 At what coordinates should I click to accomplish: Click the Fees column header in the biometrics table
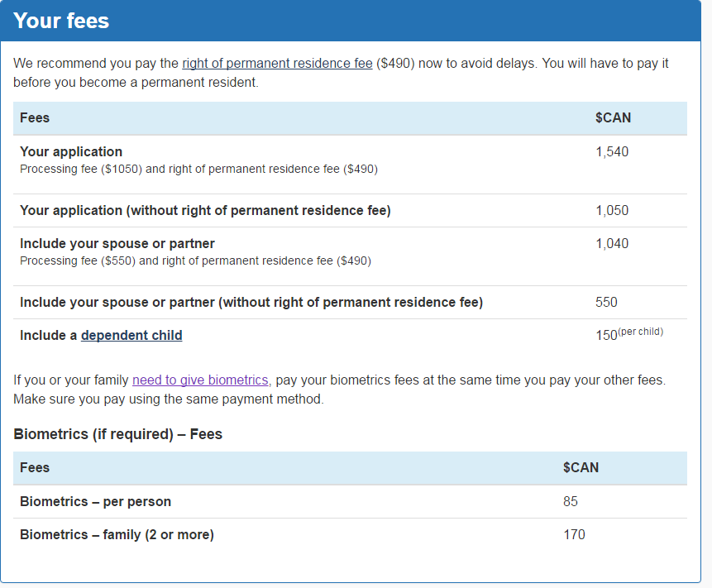tap(35, 468)
